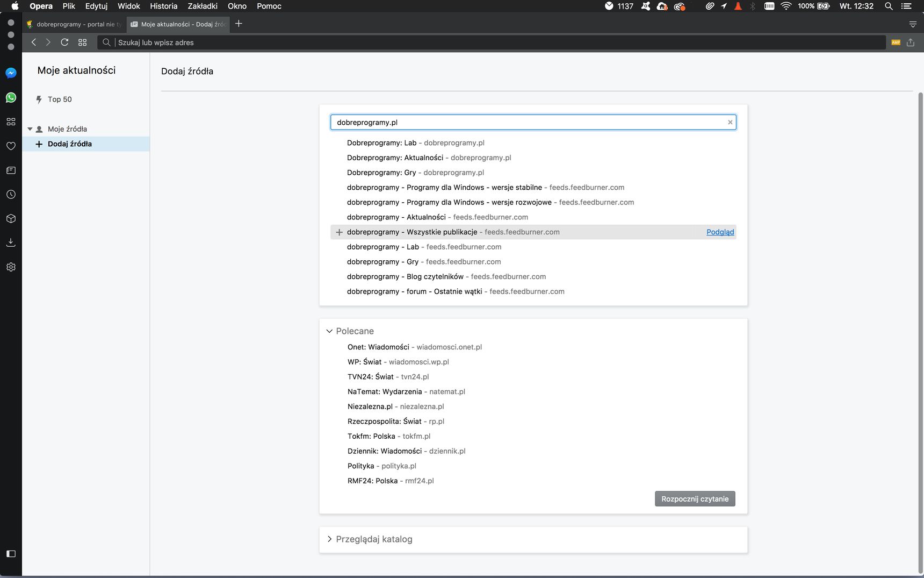Select Dobreprogramy: Gry result

(x=415, y=173)
